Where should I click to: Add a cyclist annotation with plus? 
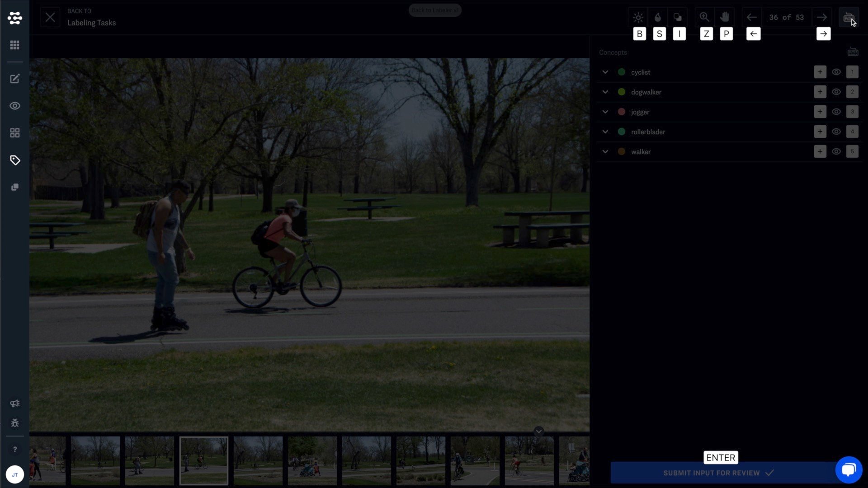(x=820, y=72)
